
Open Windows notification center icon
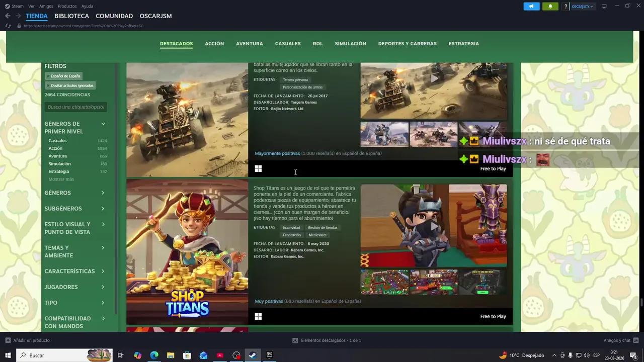(x=633, y=355)
